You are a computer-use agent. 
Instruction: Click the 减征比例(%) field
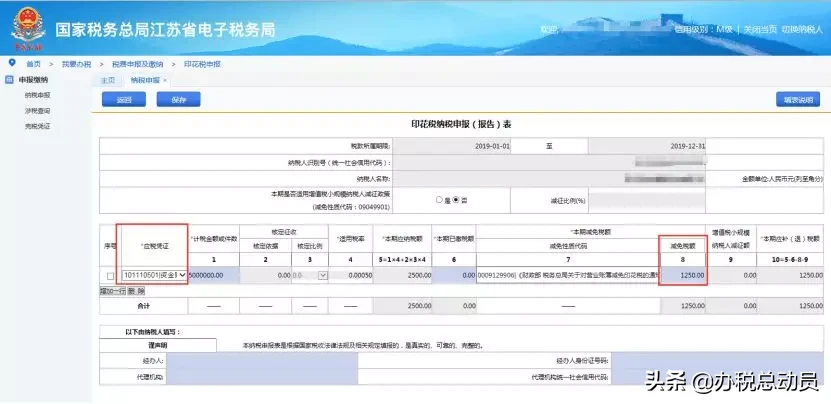pos(647,201)
